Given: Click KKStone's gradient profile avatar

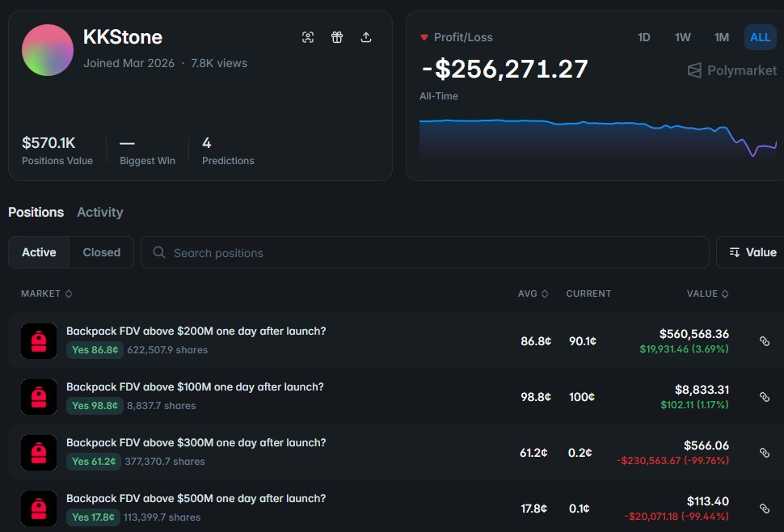Looking at the screenshot, I should click(x=48, y=50).
